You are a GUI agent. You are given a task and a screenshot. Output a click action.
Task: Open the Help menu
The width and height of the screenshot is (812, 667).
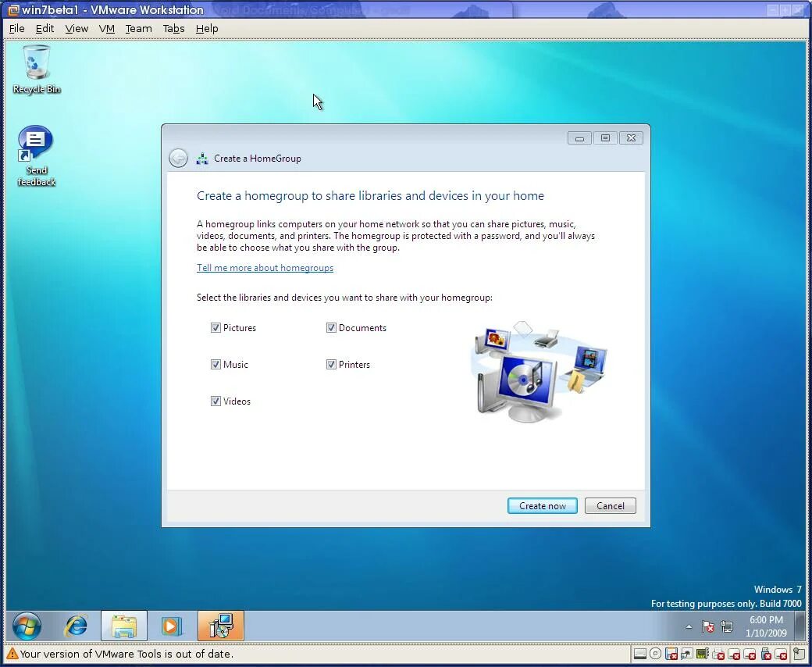[207, 28]
